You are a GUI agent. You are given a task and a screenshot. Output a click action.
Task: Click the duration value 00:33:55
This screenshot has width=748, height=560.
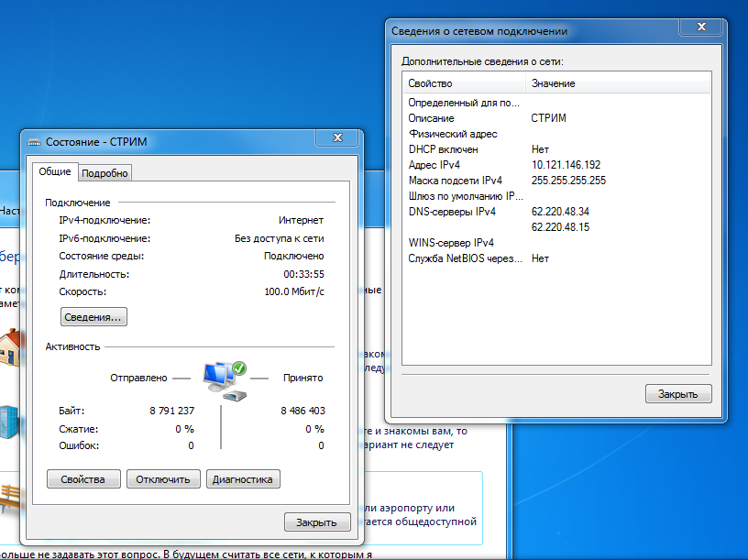(304, 274)
